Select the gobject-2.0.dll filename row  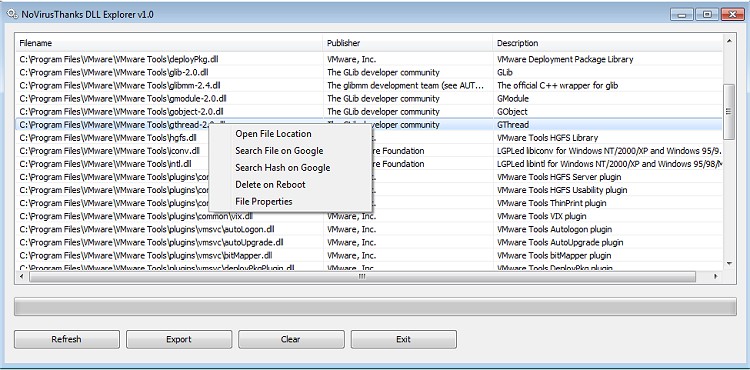coord(121,111)
